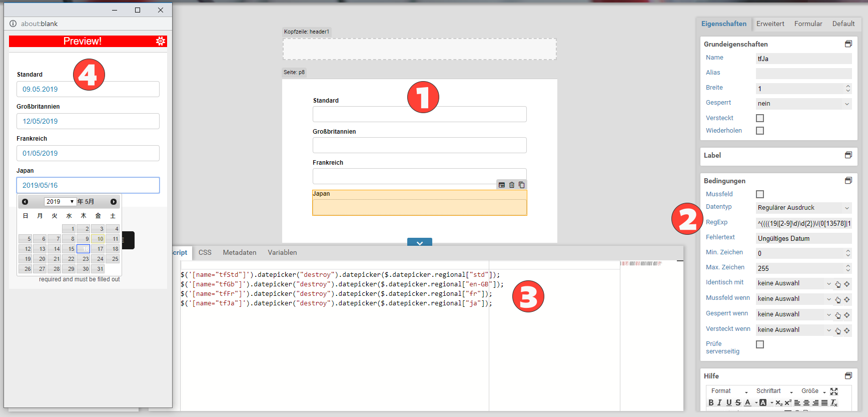This screenshot has width=868, height=417.
Task: Click the duplicate icon above the Japan field
Action: [x=521, y=185]
